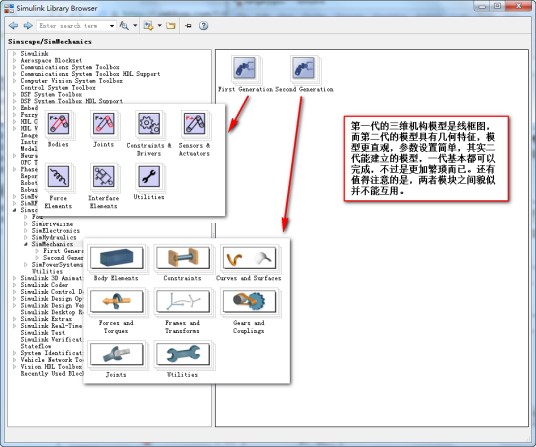Open the Constraints & Drivers icon
Screen dimensions: 536x447
149,124
